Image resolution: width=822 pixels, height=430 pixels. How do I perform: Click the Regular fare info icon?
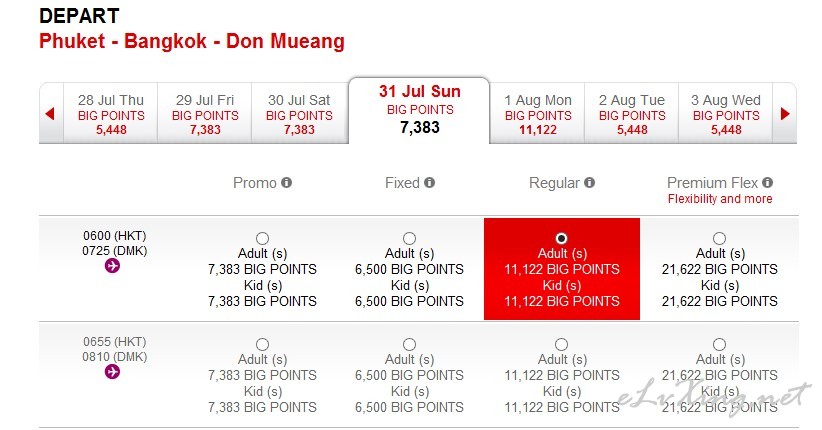pyautogui.click(x=589, y=182)
